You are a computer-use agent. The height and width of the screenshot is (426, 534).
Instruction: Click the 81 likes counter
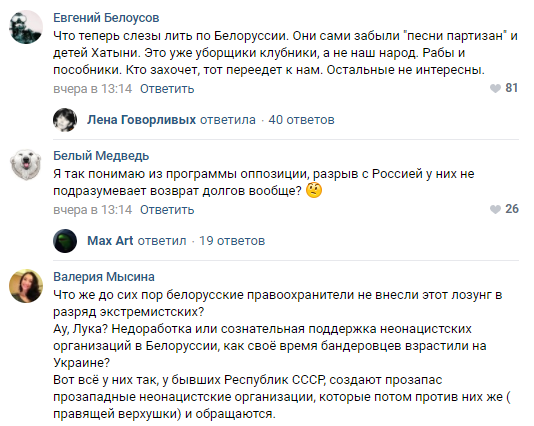pos(512,88)
